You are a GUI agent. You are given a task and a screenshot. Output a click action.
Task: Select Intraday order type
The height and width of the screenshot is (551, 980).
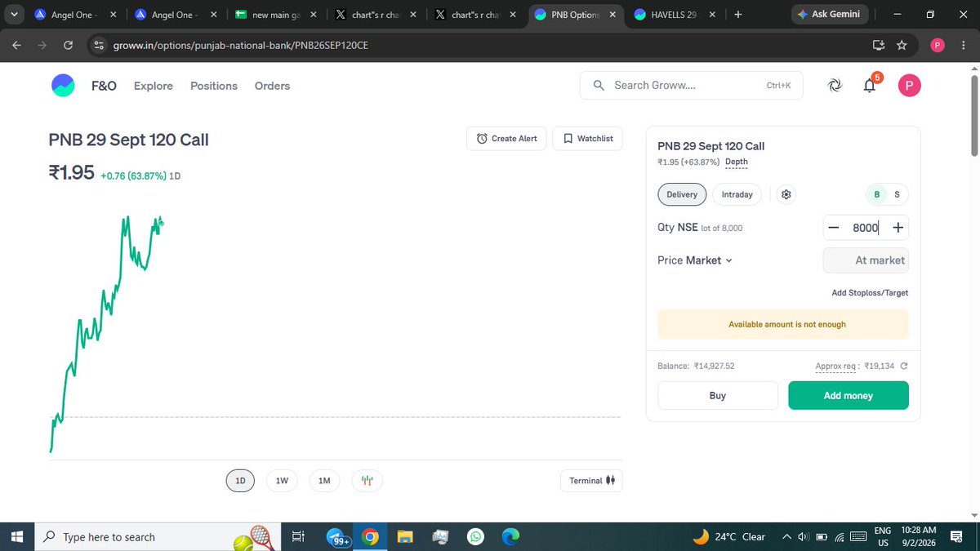coord(737,194)
